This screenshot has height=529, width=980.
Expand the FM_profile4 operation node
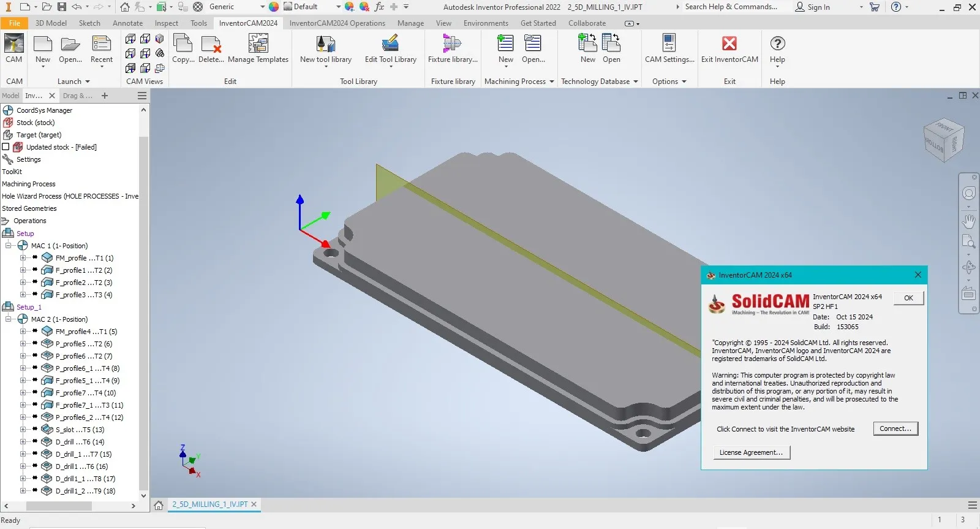(23, 332)
